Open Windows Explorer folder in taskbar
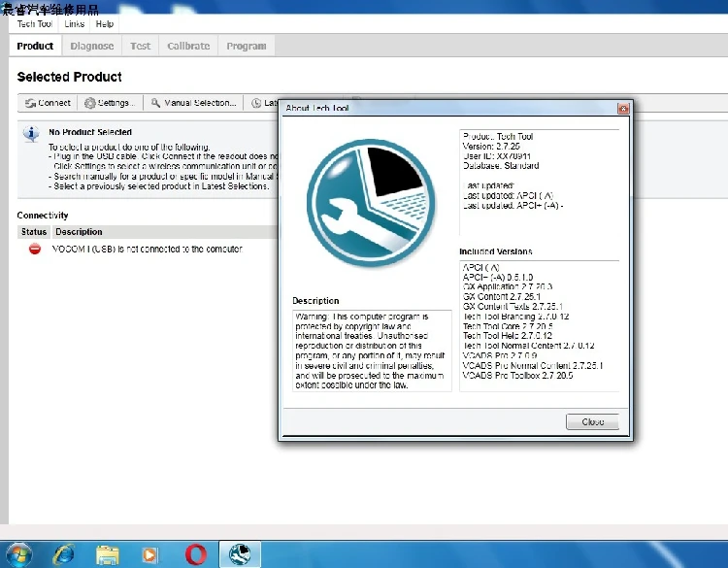Viewport: 728px width, 568px height. click(x=108, y=553)
